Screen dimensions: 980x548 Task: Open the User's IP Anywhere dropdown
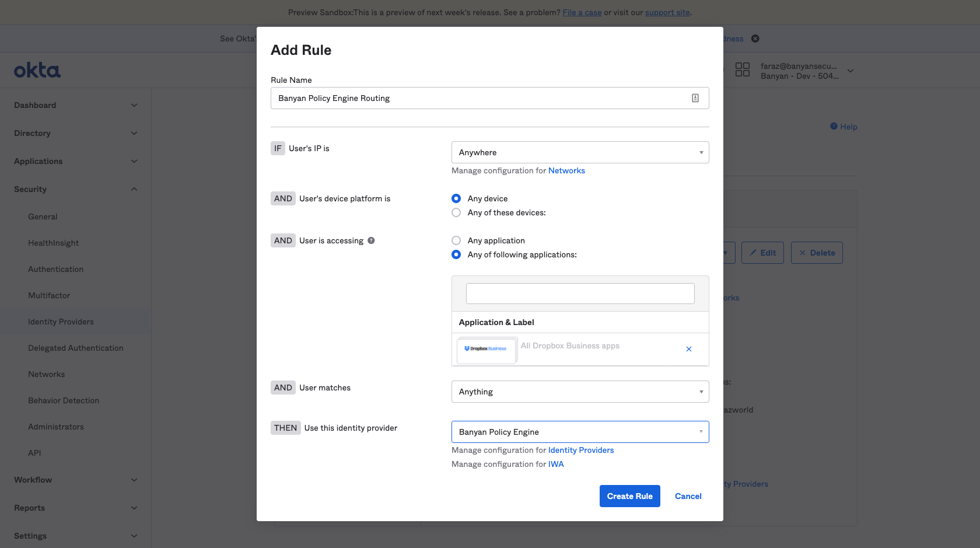click(580, 152)
